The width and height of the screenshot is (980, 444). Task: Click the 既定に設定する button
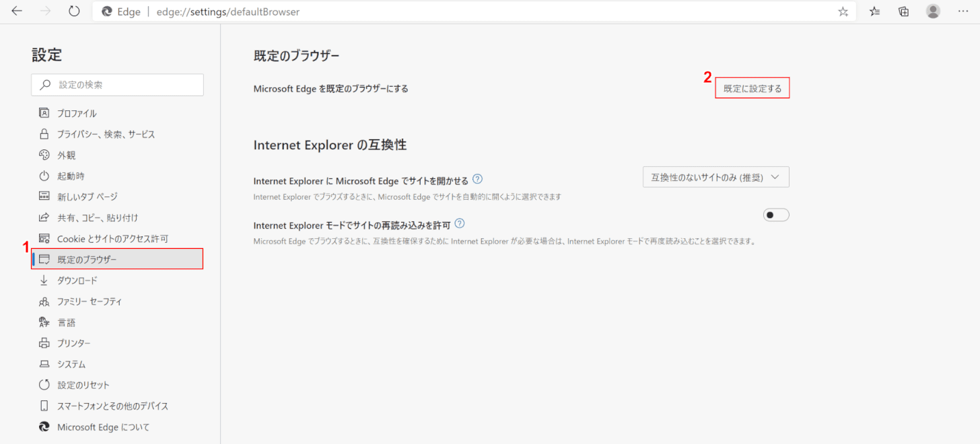coord(753,88)
